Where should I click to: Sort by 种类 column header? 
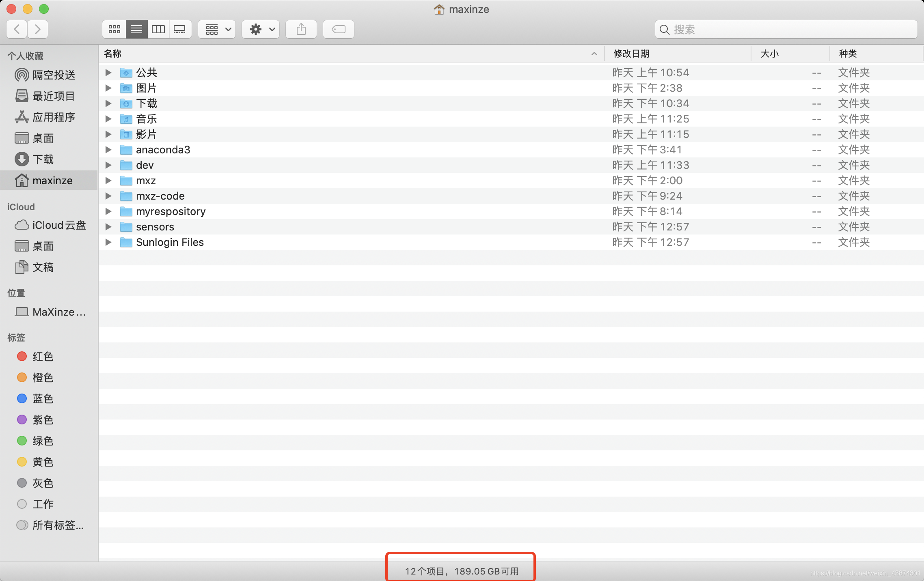[876, 54]
